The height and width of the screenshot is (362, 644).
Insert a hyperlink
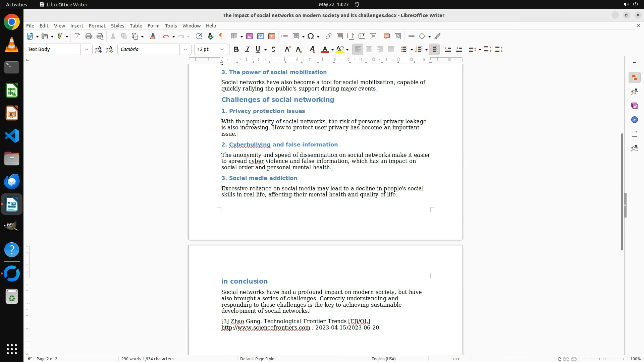pyautogui.click(x=329, y=37)
